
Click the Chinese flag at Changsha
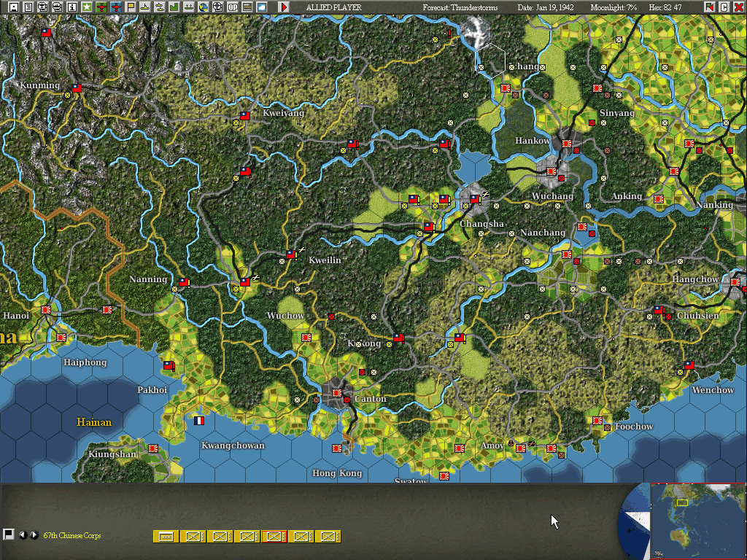pyautogui.click(x=474, y=199)
